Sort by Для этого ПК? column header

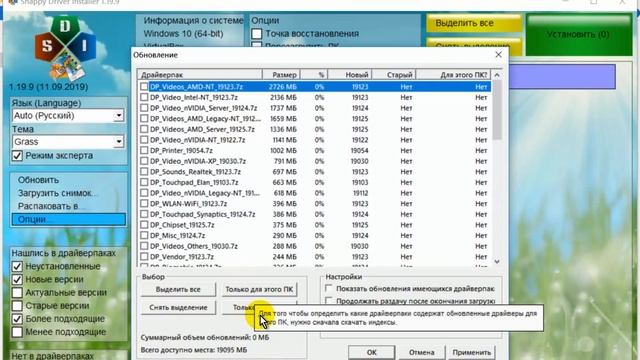point(453,75)
